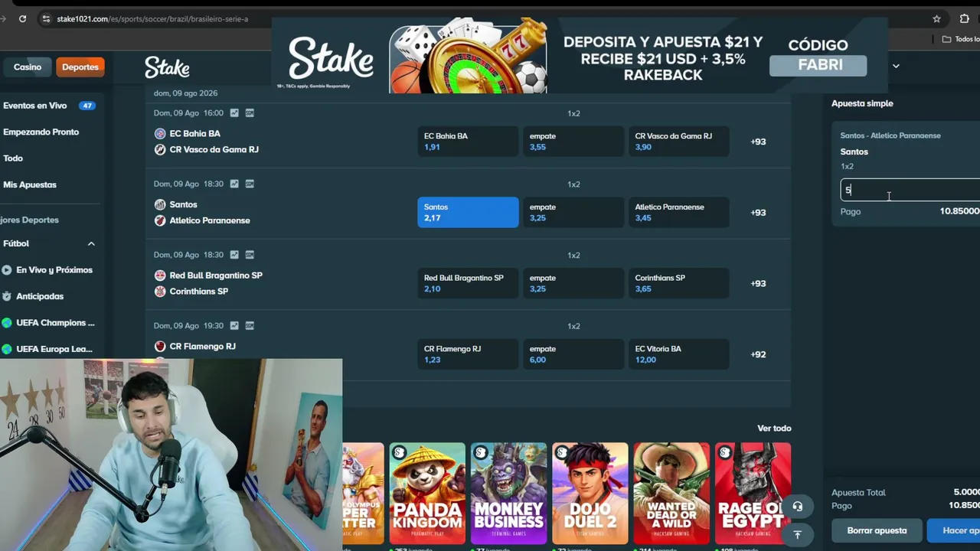980x551 pixels.
Task: Expand +93 markets for Santos vs Atletico Paranaense
Action: click(x=758, y=212)
